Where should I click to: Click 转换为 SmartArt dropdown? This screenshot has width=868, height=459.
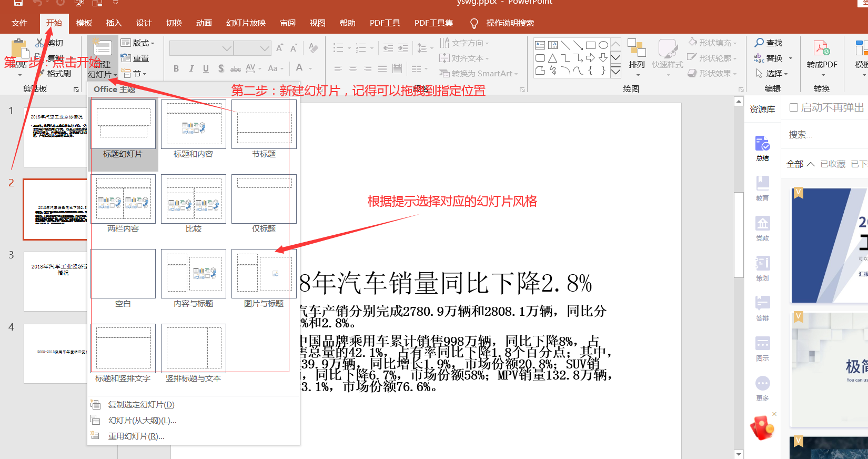(479, 73)
